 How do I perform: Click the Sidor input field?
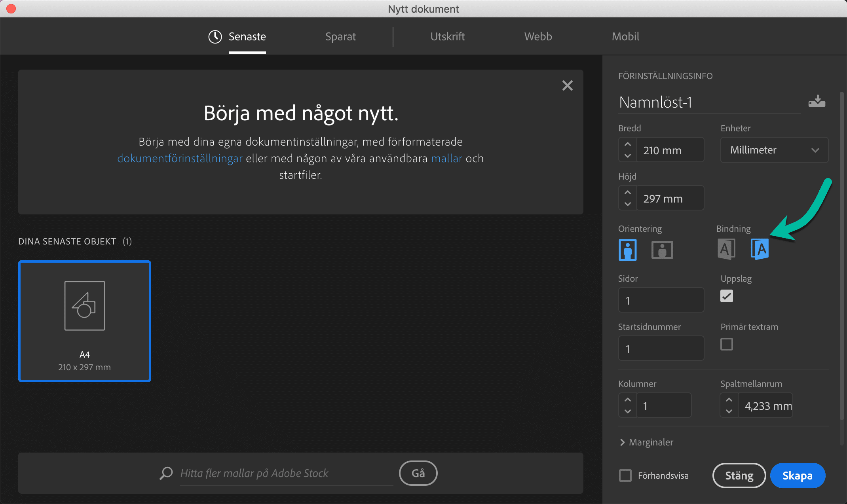661,300
